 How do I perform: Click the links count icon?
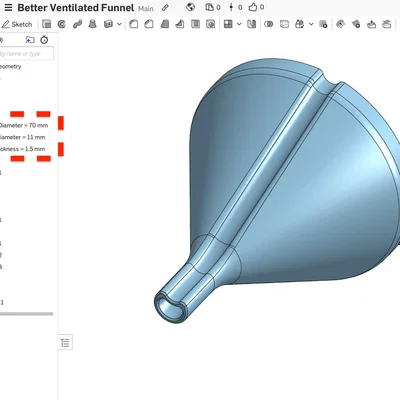click(x=231, y=7)
